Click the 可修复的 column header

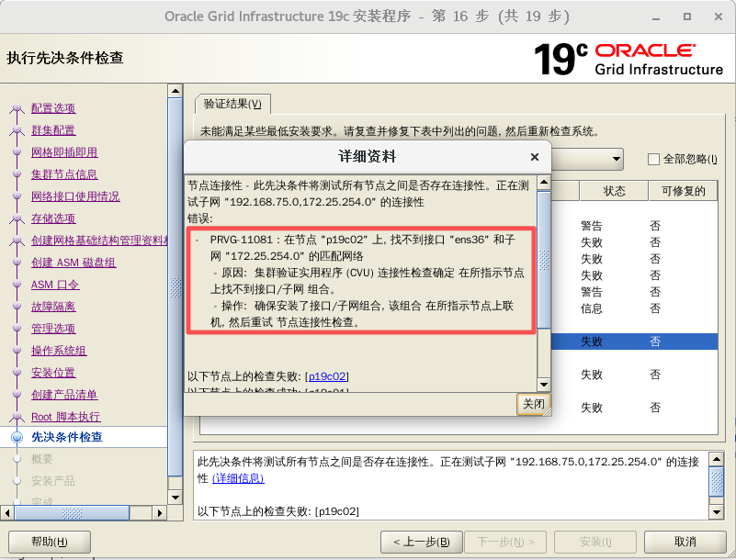[x=683, y=191]
